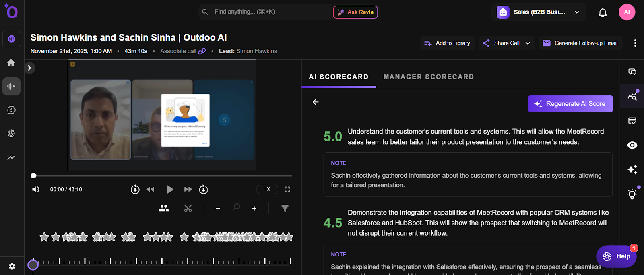Open the notes card panel icon
The height and width of the screenshot is (275, 644).
632,121
